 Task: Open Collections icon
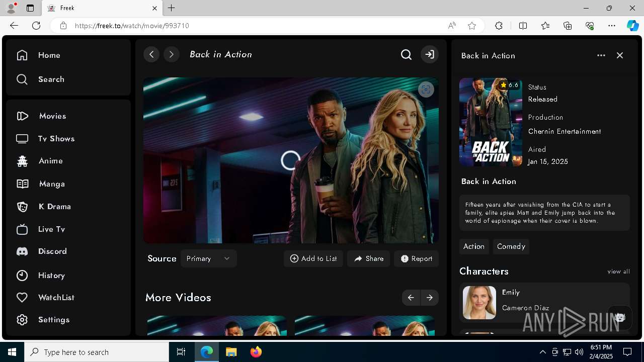[568, 26]
